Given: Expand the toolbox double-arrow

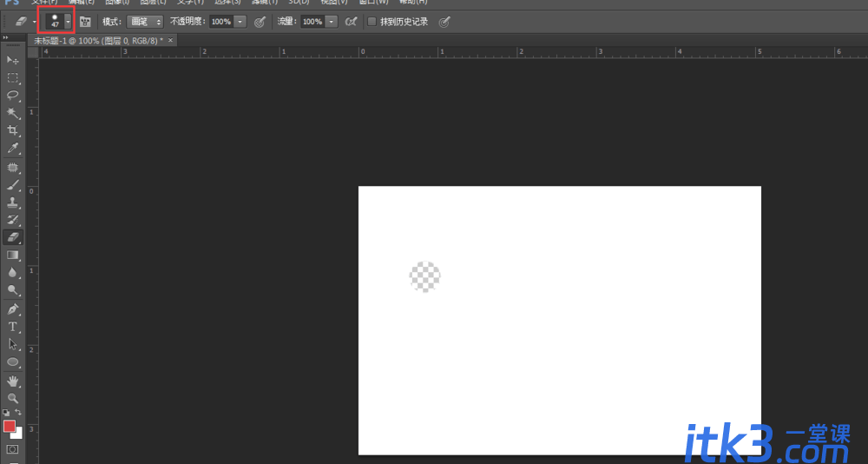Looking at the screenshot, I should click(5, 37).
